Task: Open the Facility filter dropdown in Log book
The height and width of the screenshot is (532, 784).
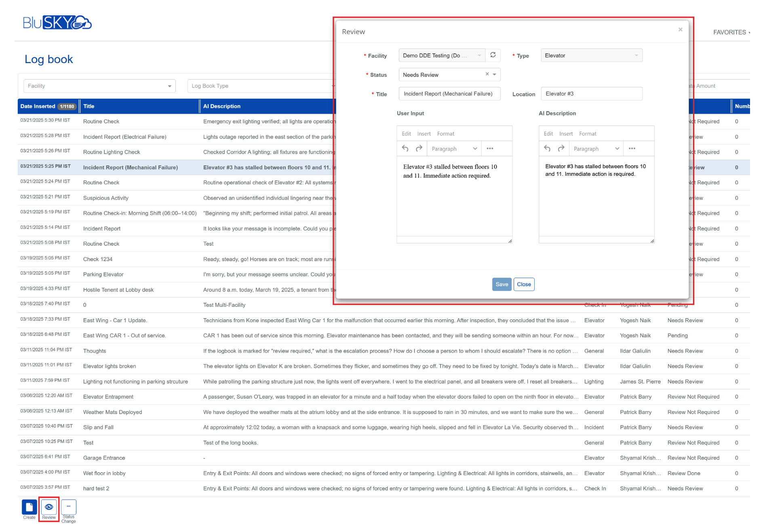Action: [x=99, y=86]
